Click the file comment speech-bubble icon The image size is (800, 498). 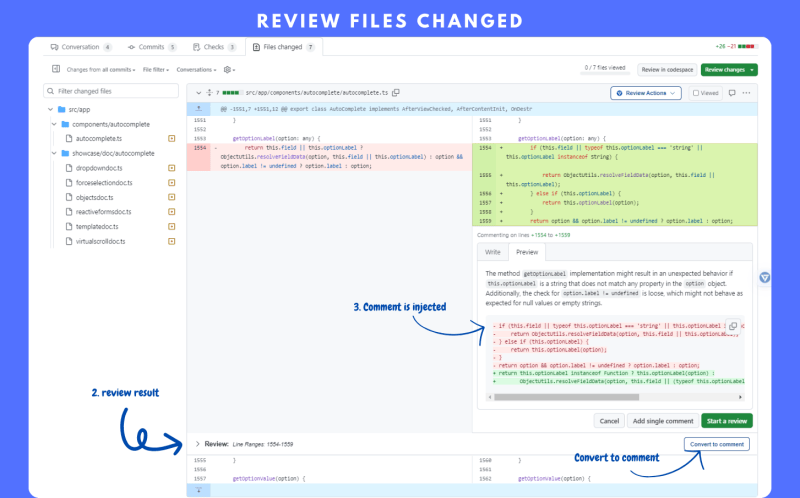(732, 93)
